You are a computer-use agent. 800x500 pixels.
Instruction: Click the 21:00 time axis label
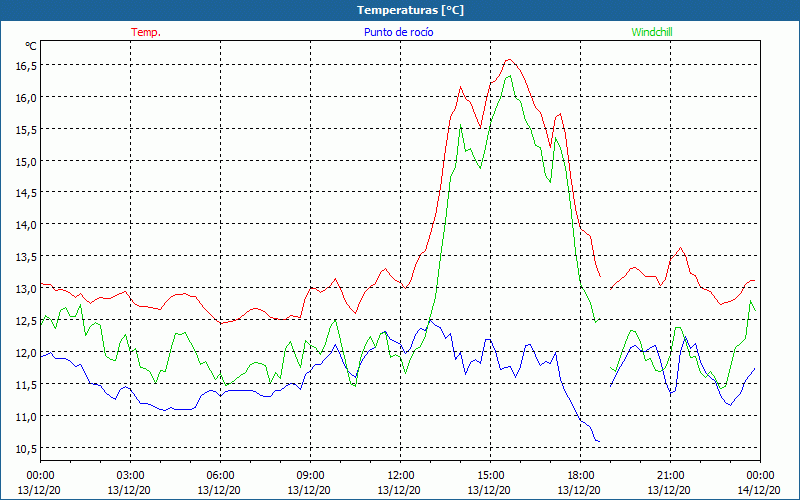[670, 476]
